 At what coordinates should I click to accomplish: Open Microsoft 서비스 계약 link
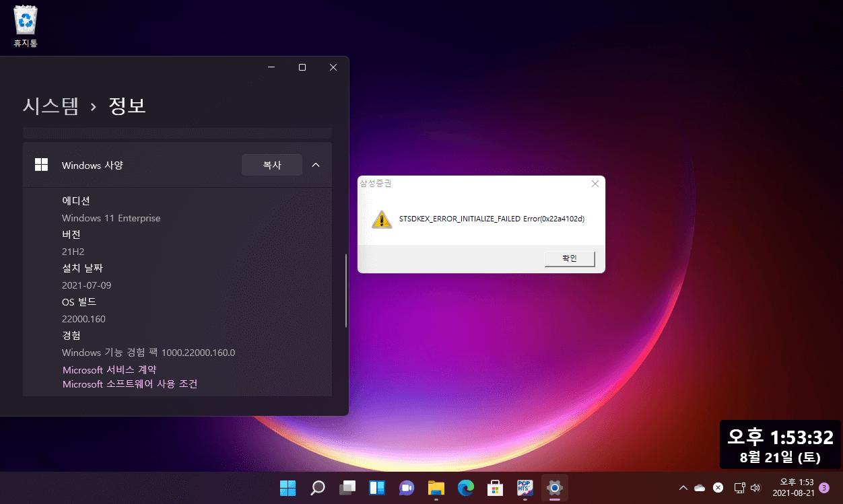tap(109, 370)
